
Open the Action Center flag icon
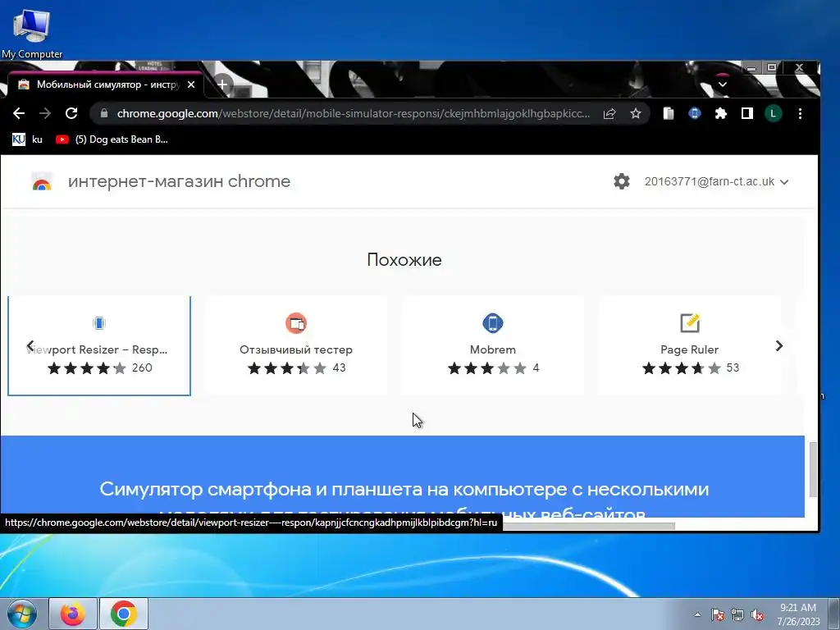tap(718, 614)
